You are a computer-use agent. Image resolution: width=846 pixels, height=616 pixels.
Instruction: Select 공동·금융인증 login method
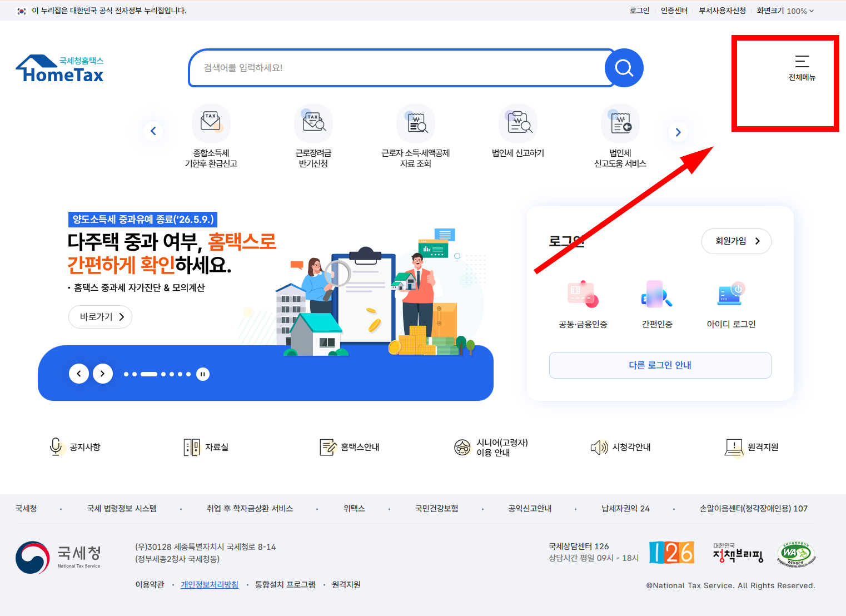pos(583,303)
